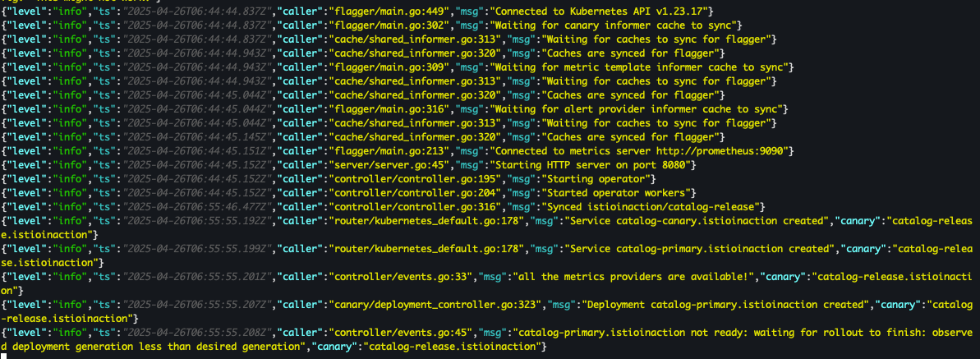Click message "Waiting for canary informer cache to sync"
The width and height of the screenshot is (980, 359).
(x=617, y=25)
